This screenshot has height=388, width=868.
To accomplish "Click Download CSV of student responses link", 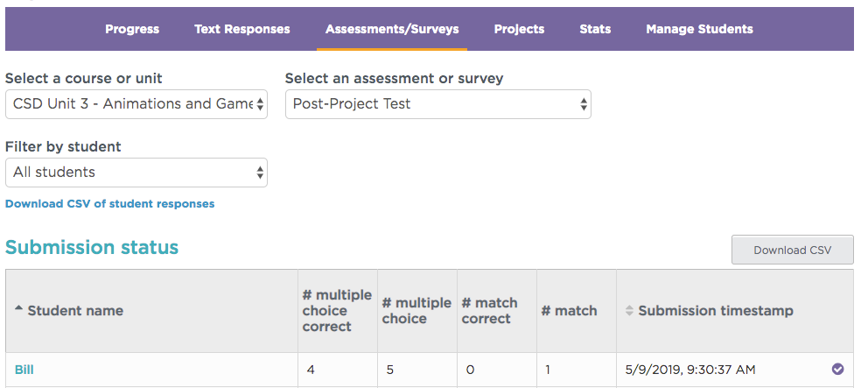I will (109, 204).
